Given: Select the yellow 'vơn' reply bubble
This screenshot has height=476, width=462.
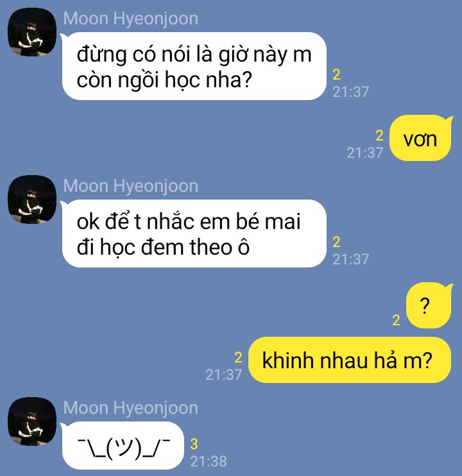Looking at the screenshot, I should coord(421,138).
